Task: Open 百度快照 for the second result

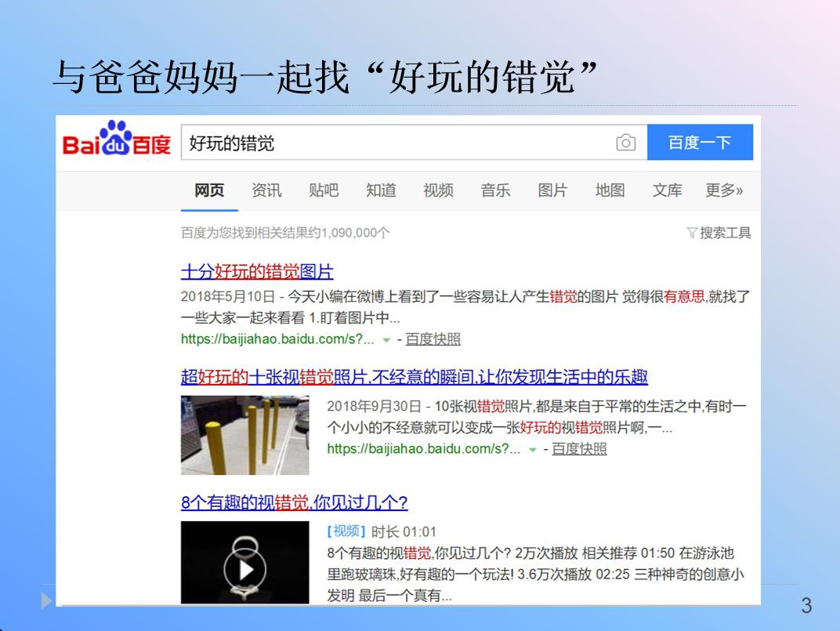Action: pyautogui.click(x=579, y=448)
